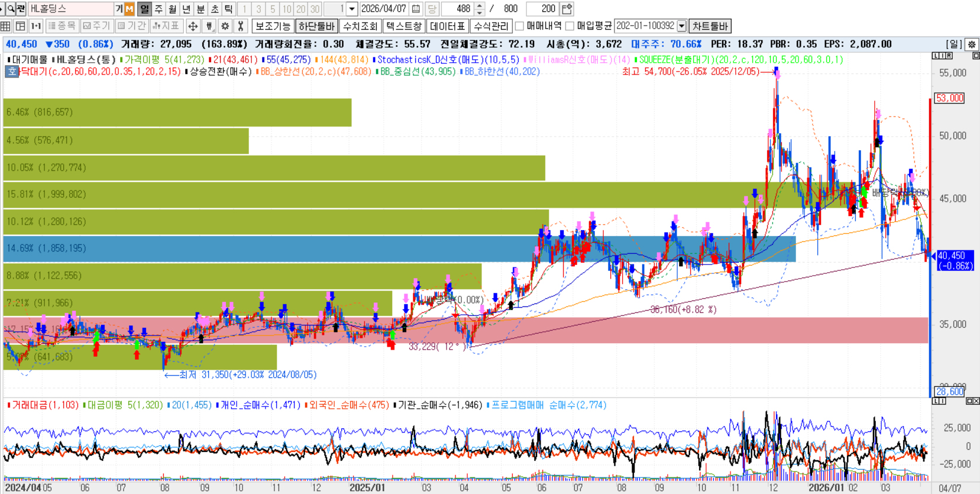Click the L I R scale selector icon
The width and height of the screenshot is (980, 494).
pyautogui.click(x=942, y=56)
